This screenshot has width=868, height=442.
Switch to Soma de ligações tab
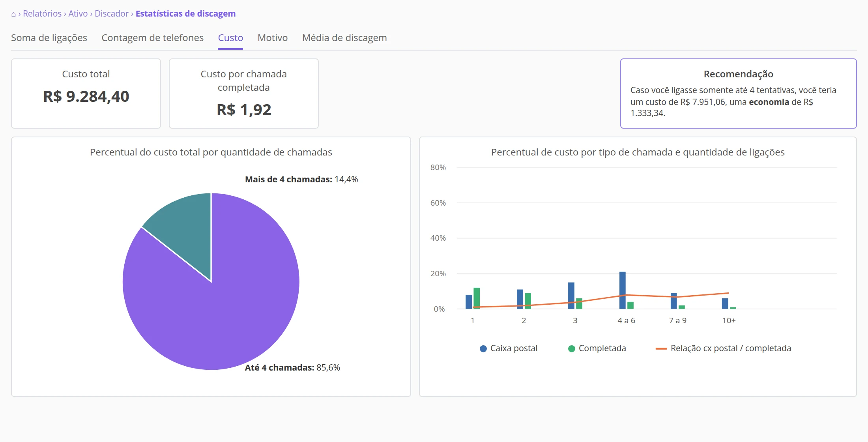[x=49, y=38]
